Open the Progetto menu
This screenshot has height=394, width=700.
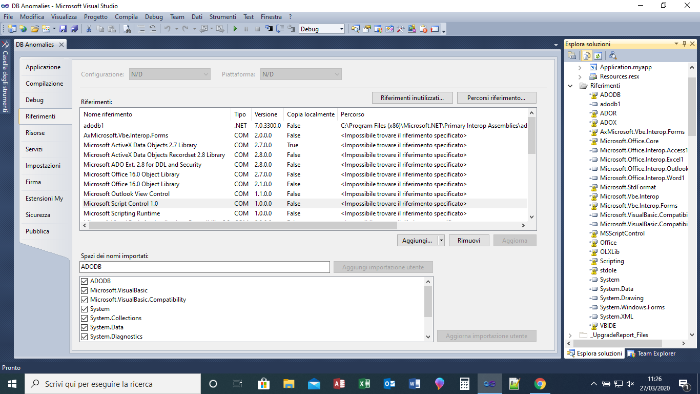click(x=96, y=17)
